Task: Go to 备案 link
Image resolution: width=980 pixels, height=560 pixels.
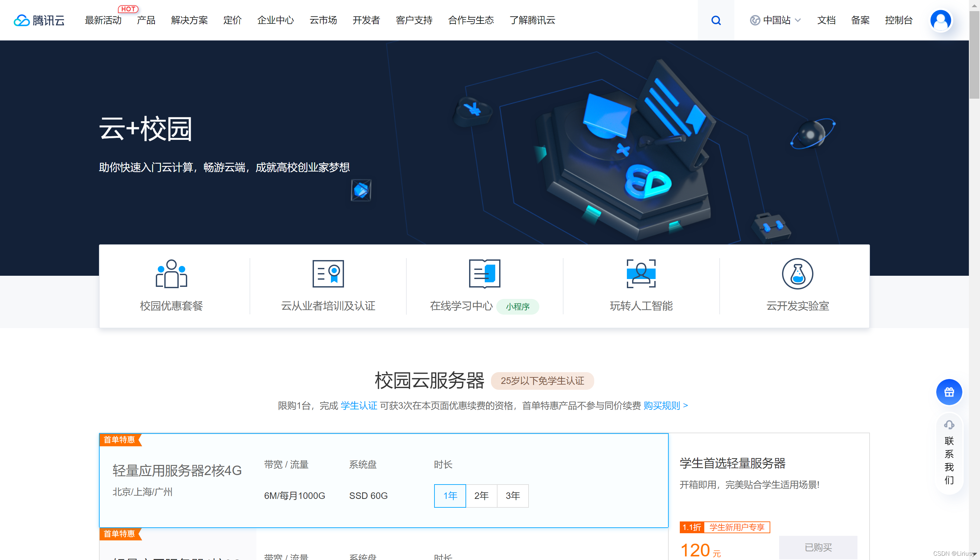Action: click(x=860, y=20)
